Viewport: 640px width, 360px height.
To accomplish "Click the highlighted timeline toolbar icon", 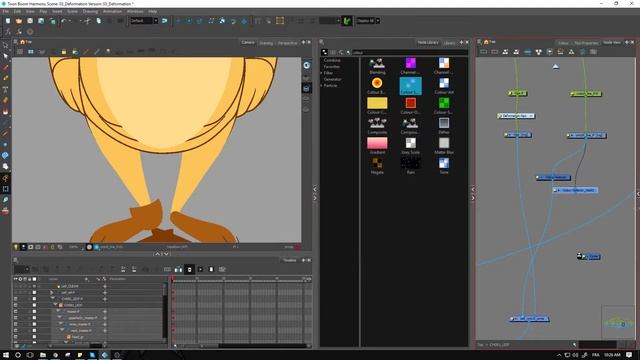I will [189, 269].
